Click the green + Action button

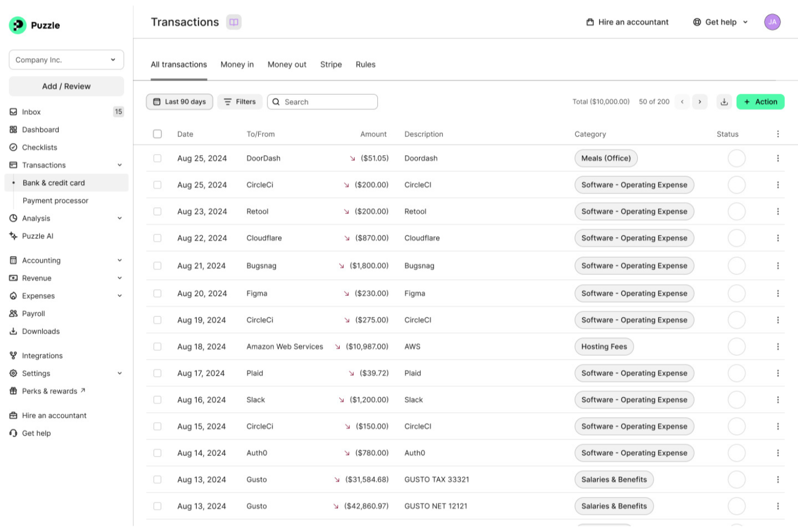(760, 101)
